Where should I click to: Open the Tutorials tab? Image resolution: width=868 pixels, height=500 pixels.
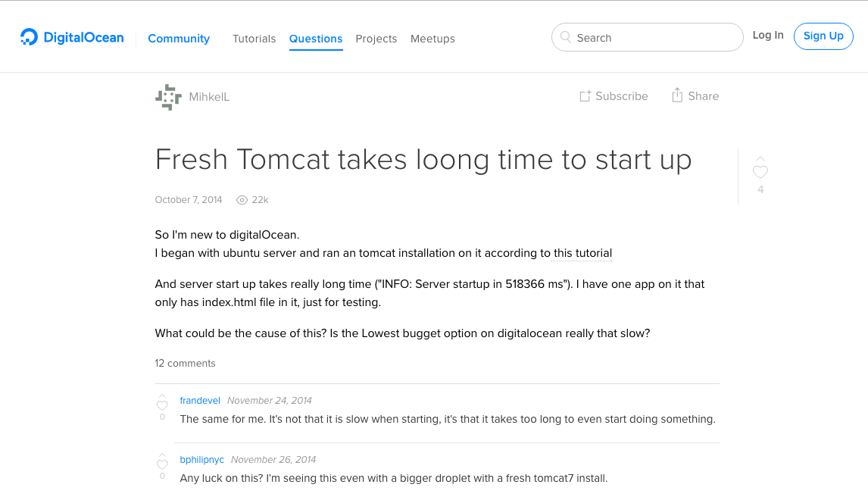[254, 39]
